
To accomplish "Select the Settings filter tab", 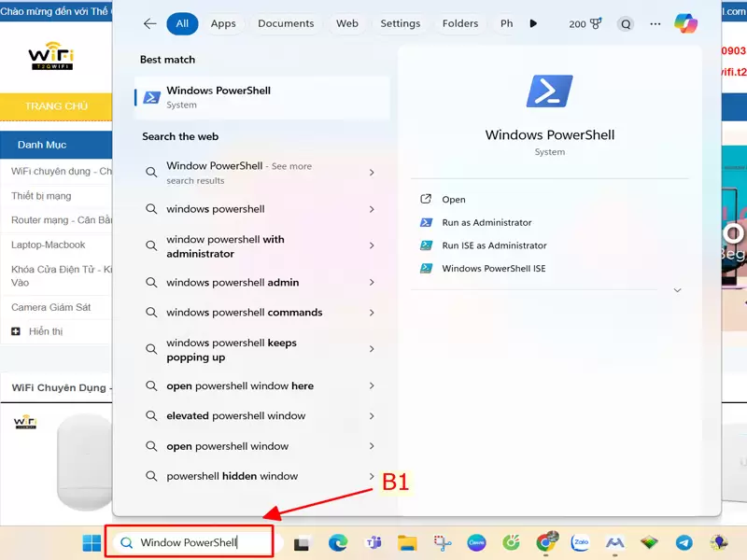I will pos(400,23).
